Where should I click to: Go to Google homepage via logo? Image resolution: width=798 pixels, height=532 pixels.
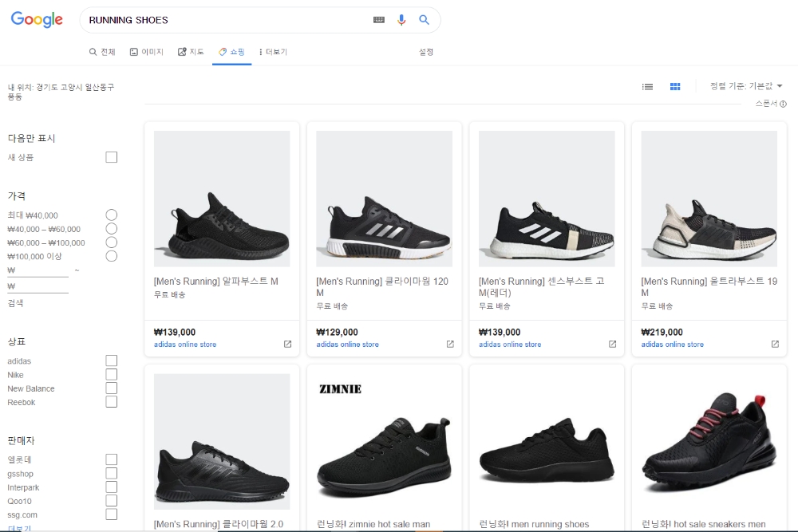pos(37,20)
